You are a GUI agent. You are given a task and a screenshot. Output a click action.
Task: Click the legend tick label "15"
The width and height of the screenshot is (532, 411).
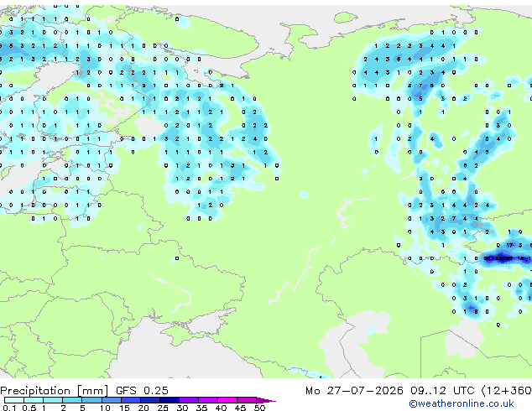coord(124,408)
